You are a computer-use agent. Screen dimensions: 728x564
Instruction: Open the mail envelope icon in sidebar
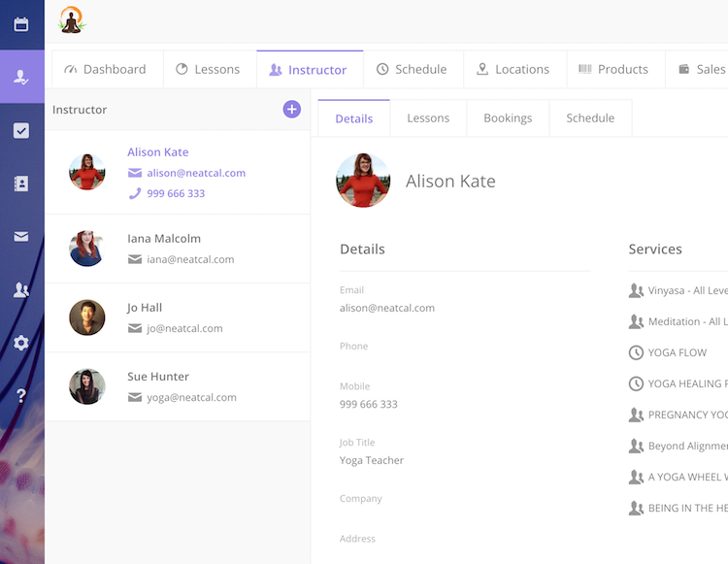pos(21,237)
